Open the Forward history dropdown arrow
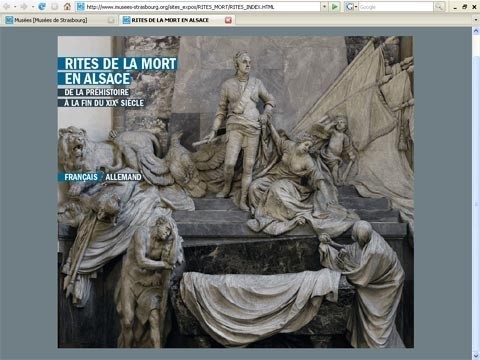 (x=32, y=7)
